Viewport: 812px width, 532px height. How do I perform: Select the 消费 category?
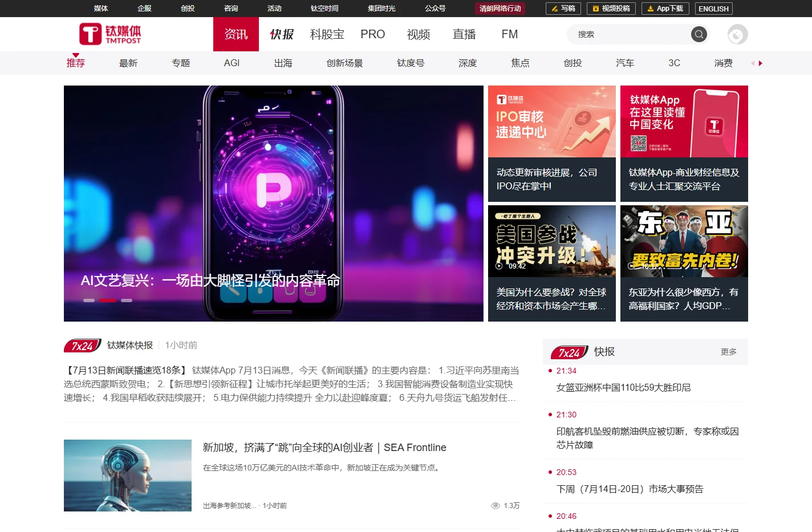723,63
